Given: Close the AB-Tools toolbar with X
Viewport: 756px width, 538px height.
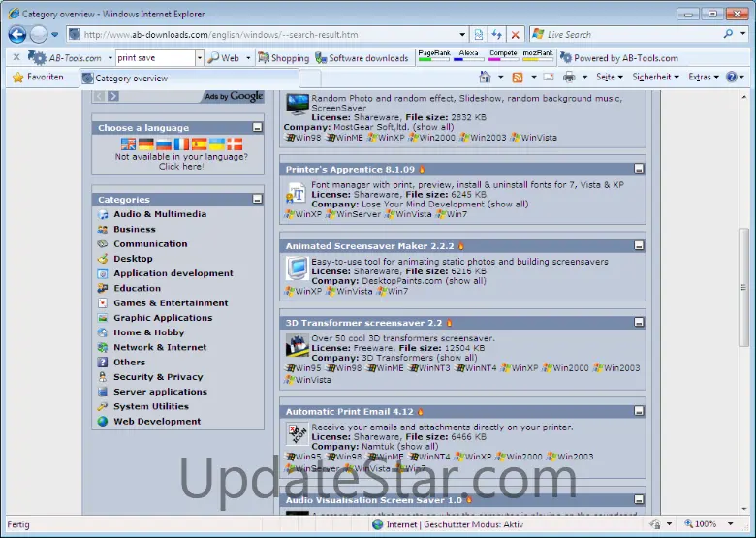Looking at the screenshot, I should pos(16,57).
